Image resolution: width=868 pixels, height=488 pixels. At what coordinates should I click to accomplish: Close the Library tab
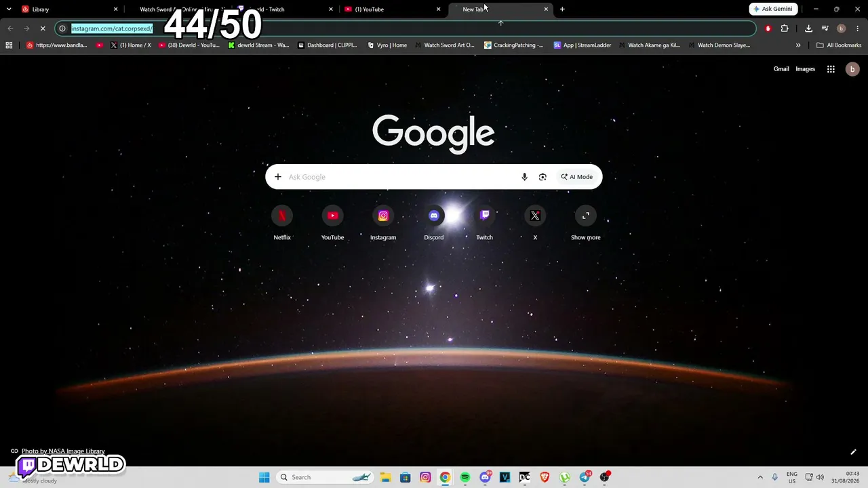pyautogui.click(x=115, y=9)
